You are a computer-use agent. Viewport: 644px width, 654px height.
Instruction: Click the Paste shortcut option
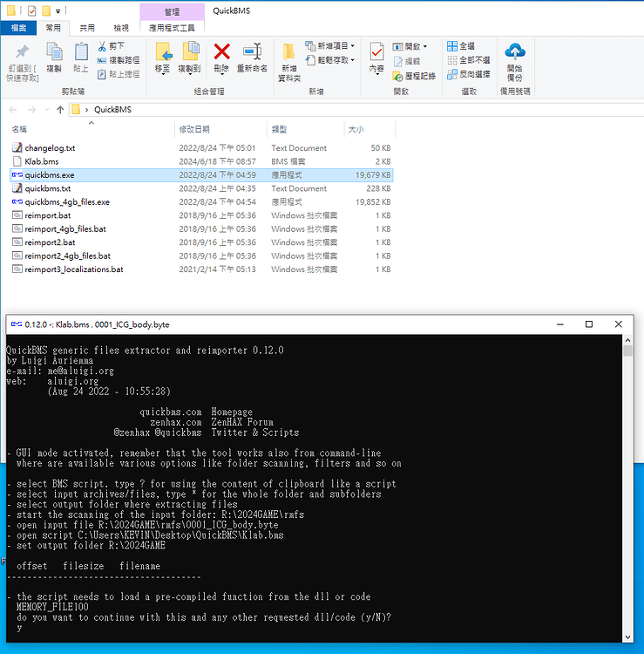click(119, 74)
